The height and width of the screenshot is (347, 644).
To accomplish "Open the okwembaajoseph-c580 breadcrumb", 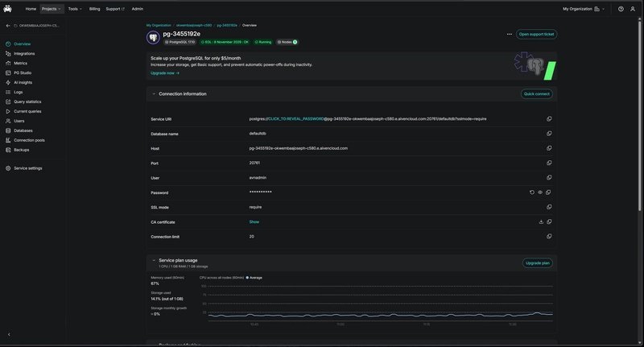I will coord(194,26).
